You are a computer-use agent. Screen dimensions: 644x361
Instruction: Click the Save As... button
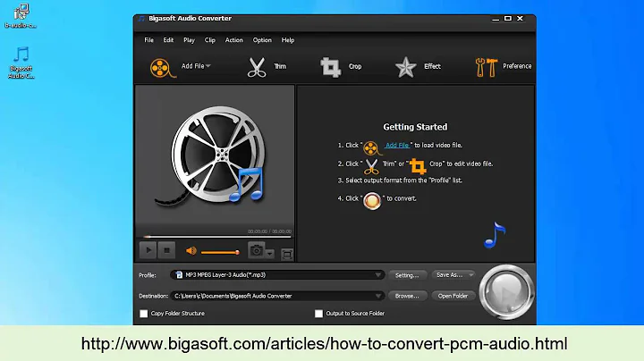[449, 275]
